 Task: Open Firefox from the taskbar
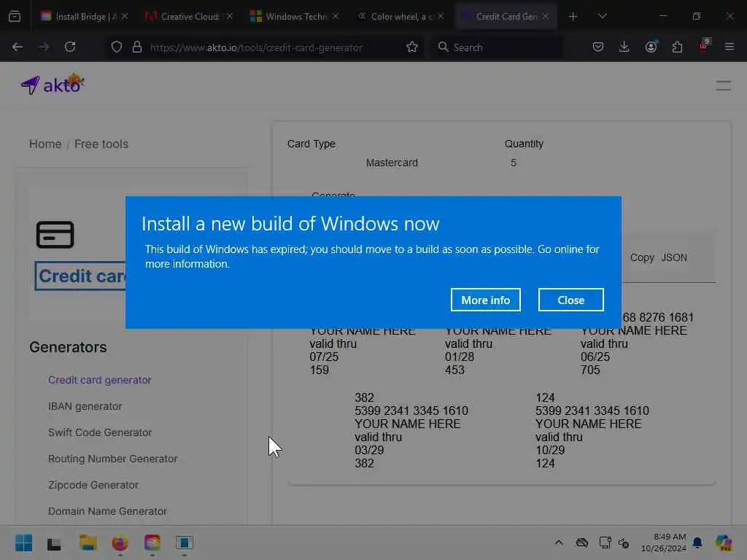[x=120, y=542]
